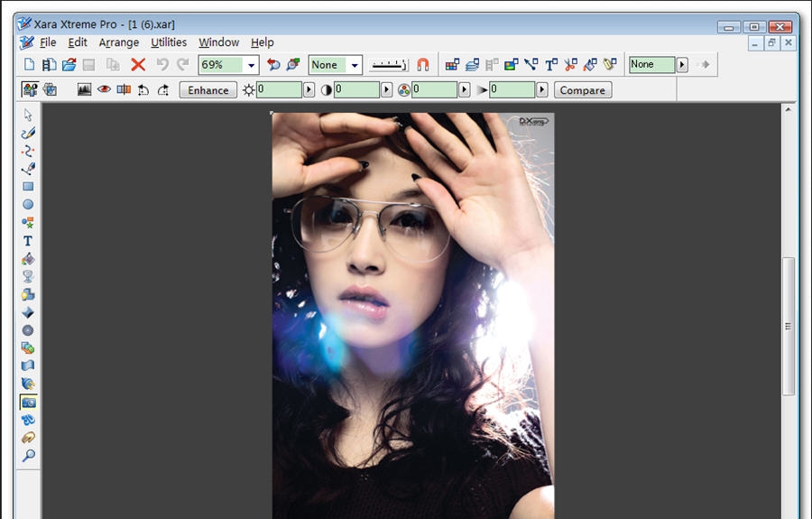Click the brightness value field
This screenshot has height=519, width=812.
pos(279,89)
